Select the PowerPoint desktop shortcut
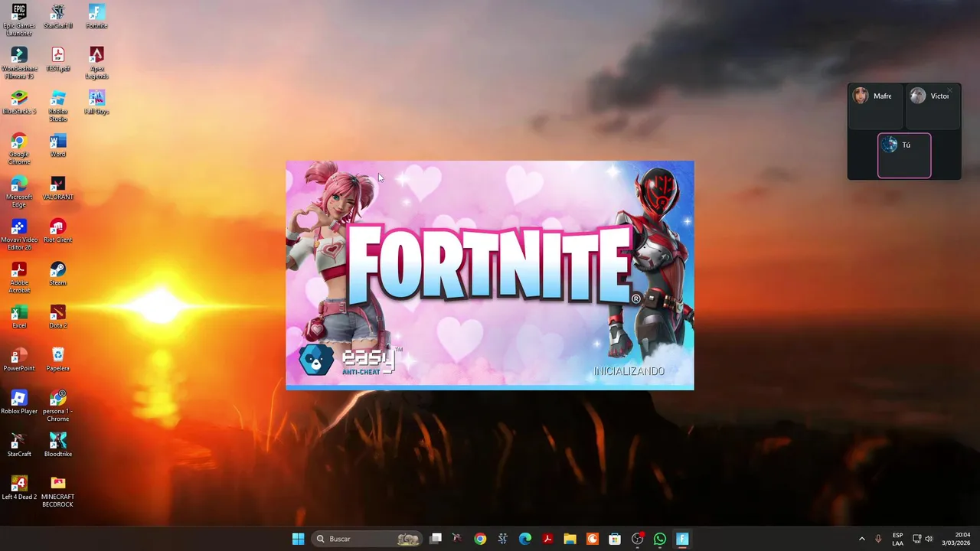The image size is (980, 551). (x=19, y=360)
